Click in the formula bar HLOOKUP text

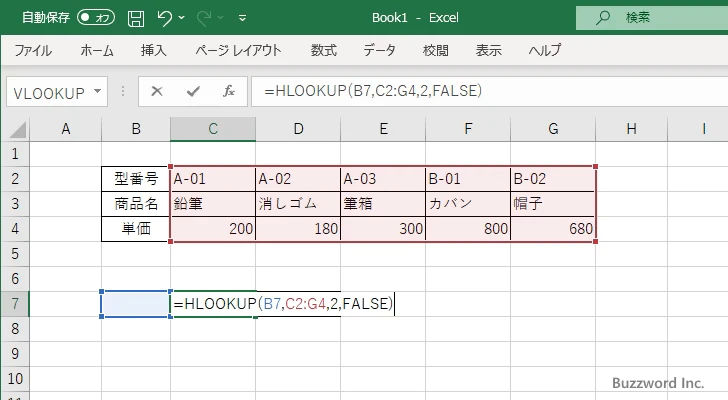click(x=373, y=91)
